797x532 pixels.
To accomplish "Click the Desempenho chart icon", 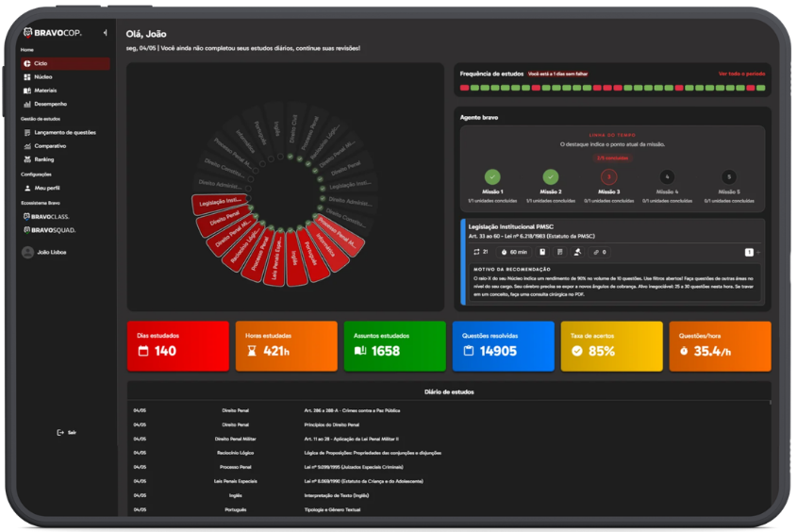I will coord(27,104).
